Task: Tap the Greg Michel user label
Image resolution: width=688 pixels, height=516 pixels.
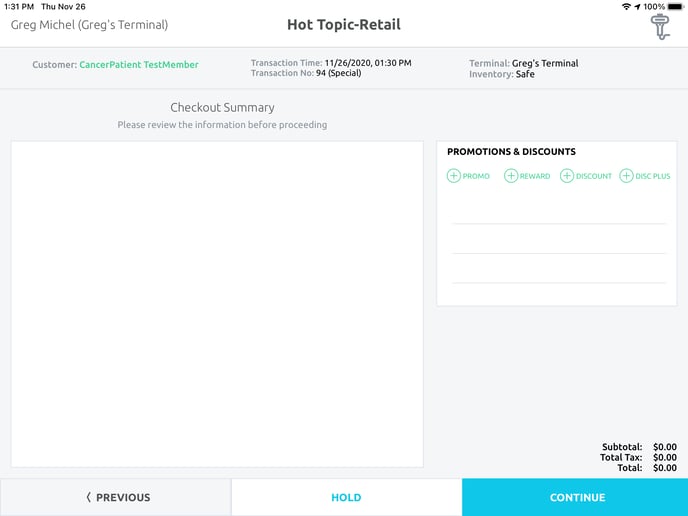Action: (x=89, y=25)
